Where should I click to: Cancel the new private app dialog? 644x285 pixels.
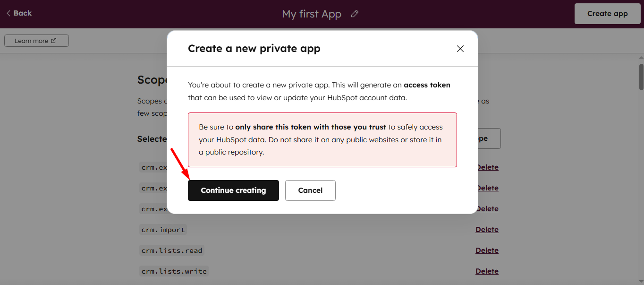(x=310, y=190)
